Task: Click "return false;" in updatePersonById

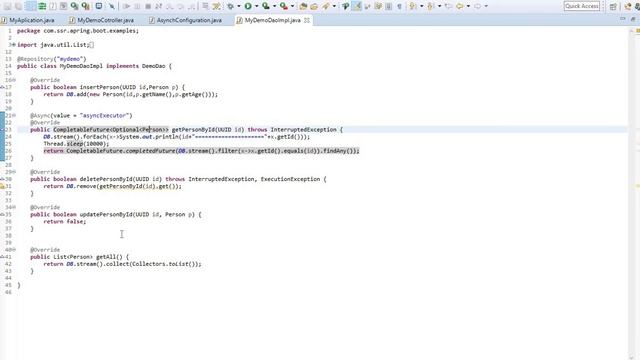Action: (65, 222)
